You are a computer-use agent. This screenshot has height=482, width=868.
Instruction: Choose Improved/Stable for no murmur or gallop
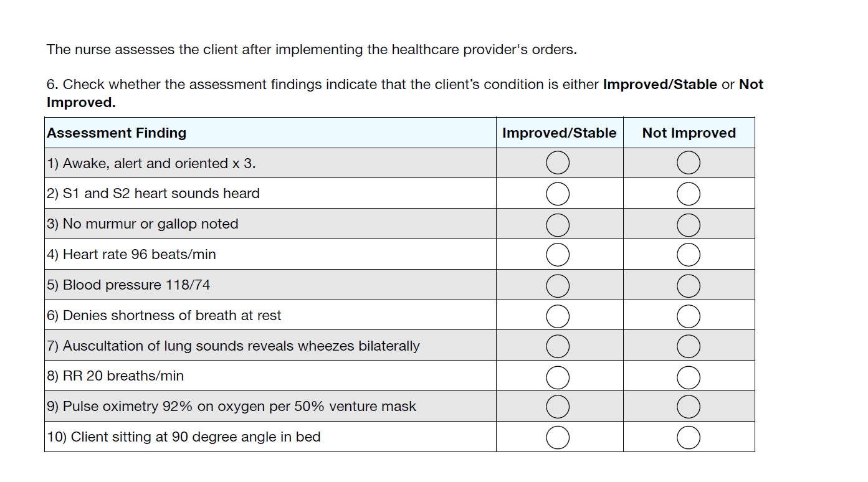(x=558, y=224)
